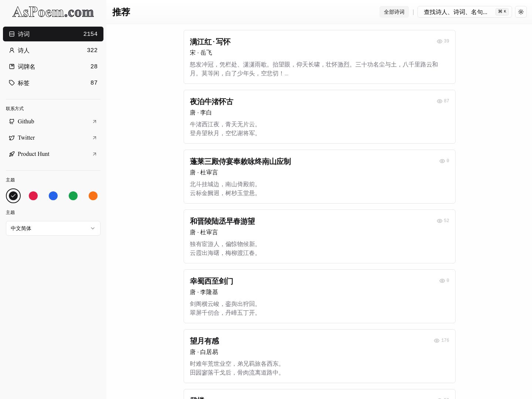Click the 标签 tag icon

12,83
